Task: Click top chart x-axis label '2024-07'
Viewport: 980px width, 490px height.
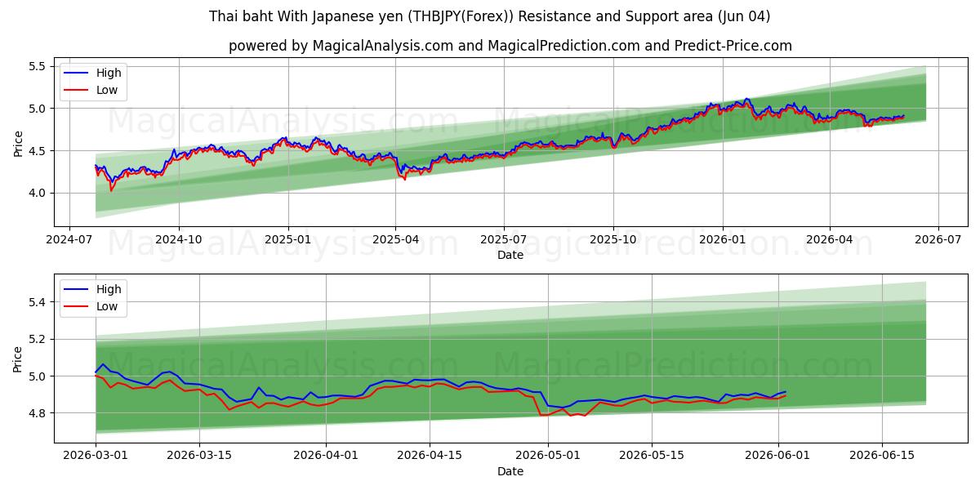Action: (69, 240)
